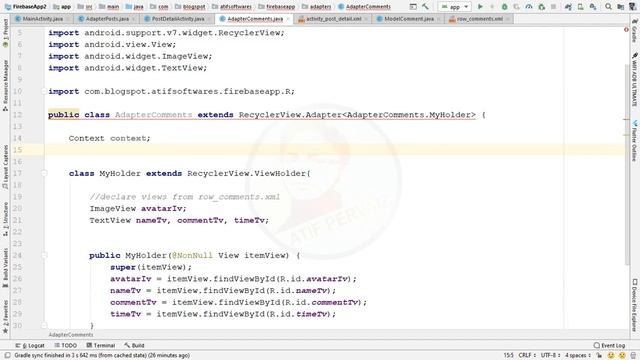The height and width of the screenshot is (360, 640).
Task: Click the sad smiley feedback icon in the status bar
Action: [x=622, y=356]
